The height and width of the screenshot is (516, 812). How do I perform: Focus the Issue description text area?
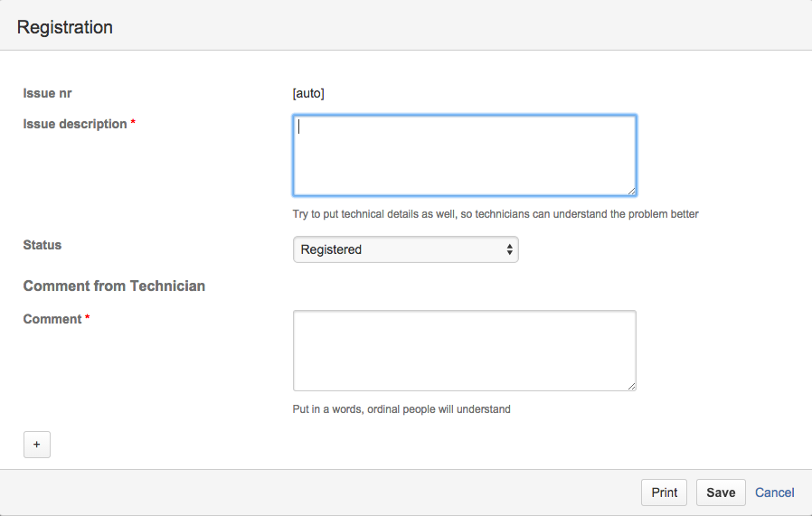(465, 155)
